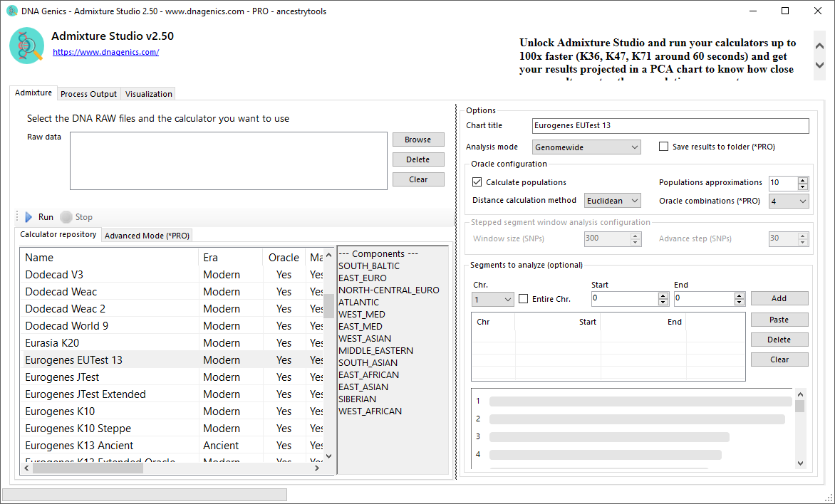Click the segment Start input field

625,298
